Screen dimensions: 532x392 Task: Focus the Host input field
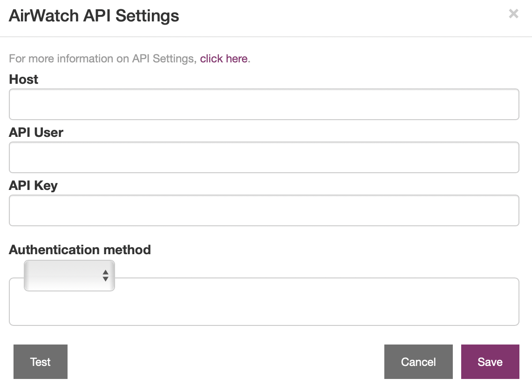264,104
